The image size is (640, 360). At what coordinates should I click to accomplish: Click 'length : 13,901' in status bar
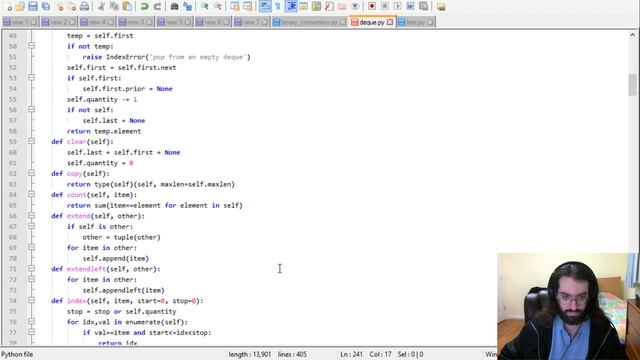click(x=250, y=354)
